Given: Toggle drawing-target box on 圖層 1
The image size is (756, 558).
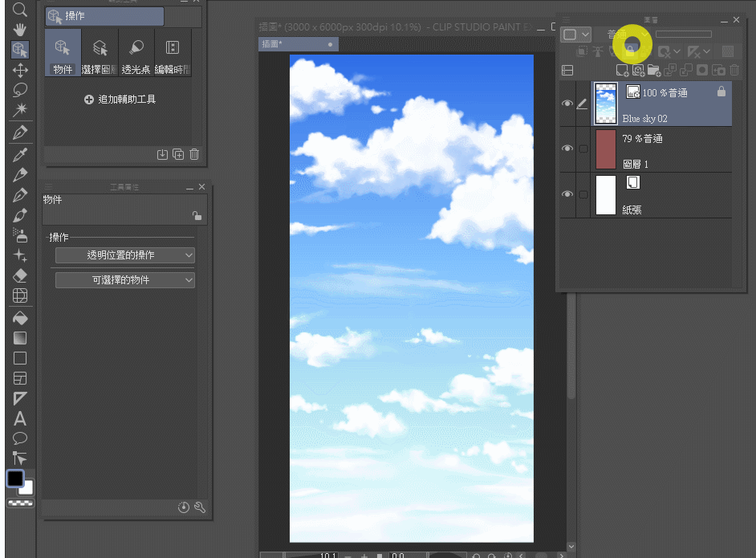Looking at the screenshot, I should [x=583, y=149].
